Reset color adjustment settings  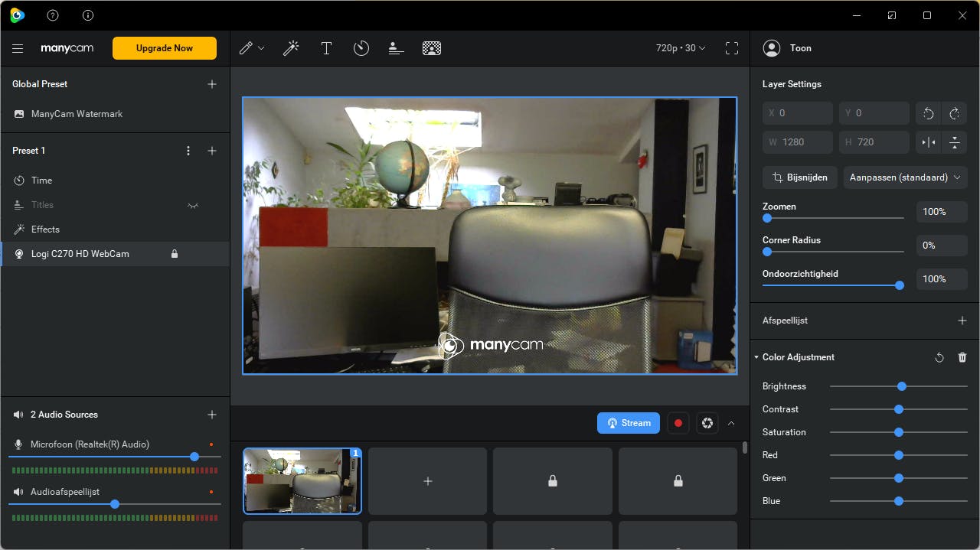click(x=939, y=357)
